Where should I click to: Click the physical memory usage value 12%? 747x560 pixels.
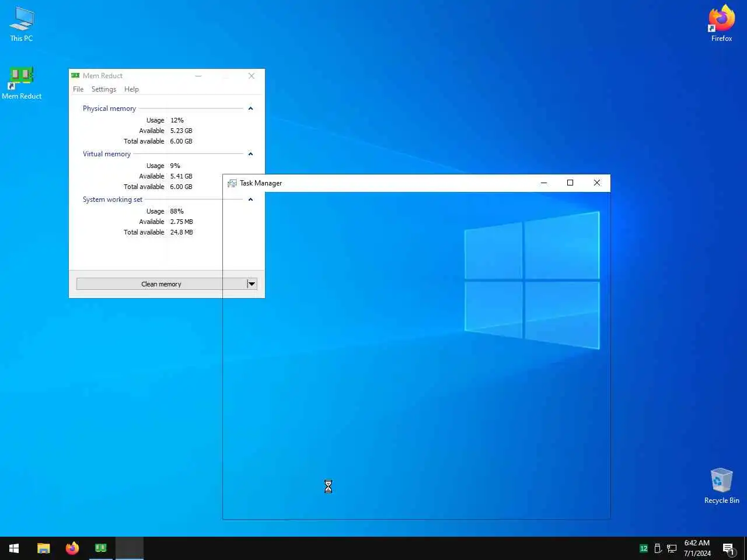(x=177, y=120)
